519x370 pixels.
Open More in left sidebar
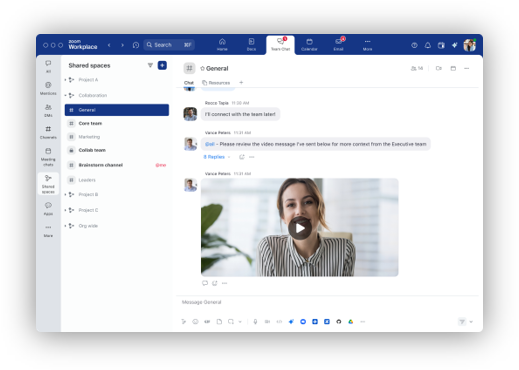pos(48,231)
